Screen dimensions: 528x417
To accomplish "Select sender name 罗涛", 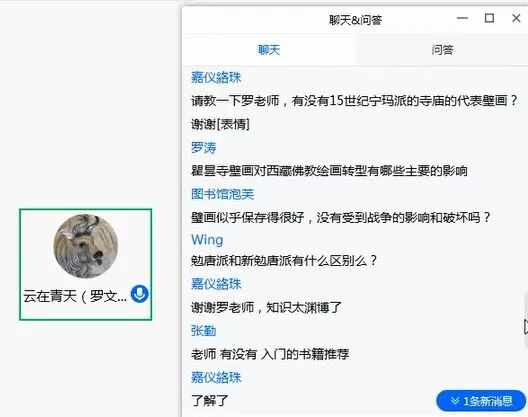I will (203, 148).
